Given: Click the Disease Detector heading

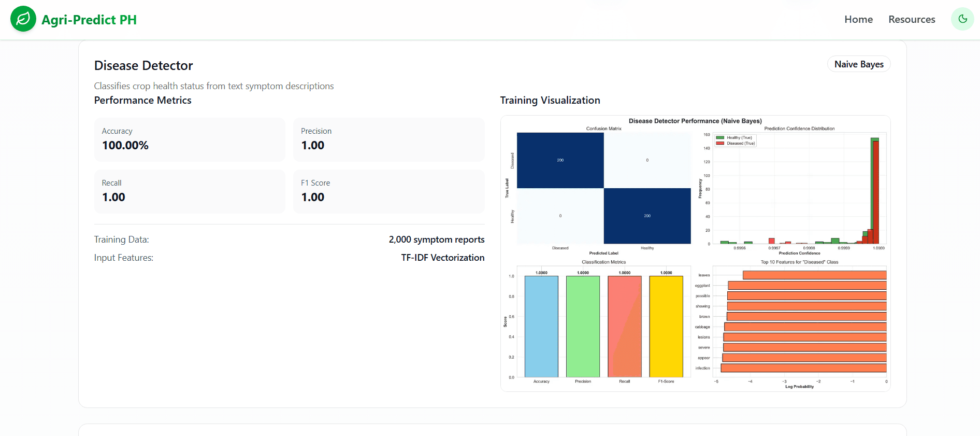Looking at the screenshot, I should coord(143,66).
